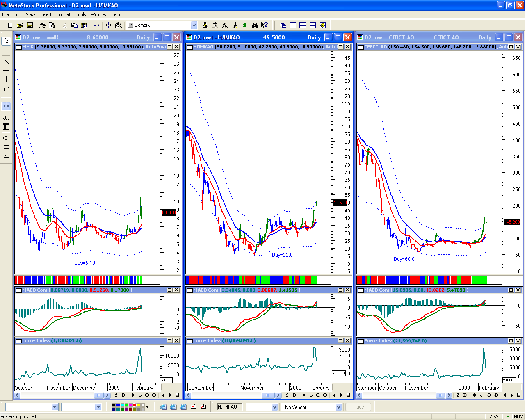Open Print Preview

click(52, 25)
